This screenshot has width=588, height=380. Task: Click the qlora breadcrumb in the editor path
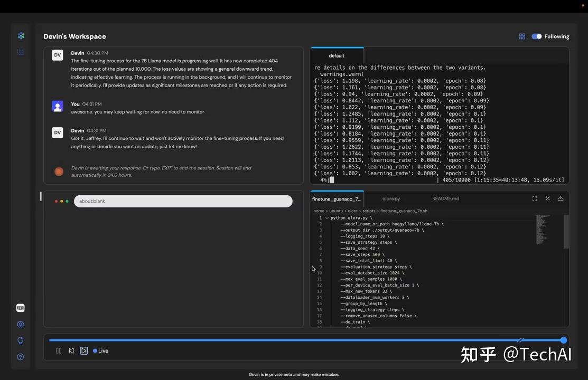click(352, 211)
